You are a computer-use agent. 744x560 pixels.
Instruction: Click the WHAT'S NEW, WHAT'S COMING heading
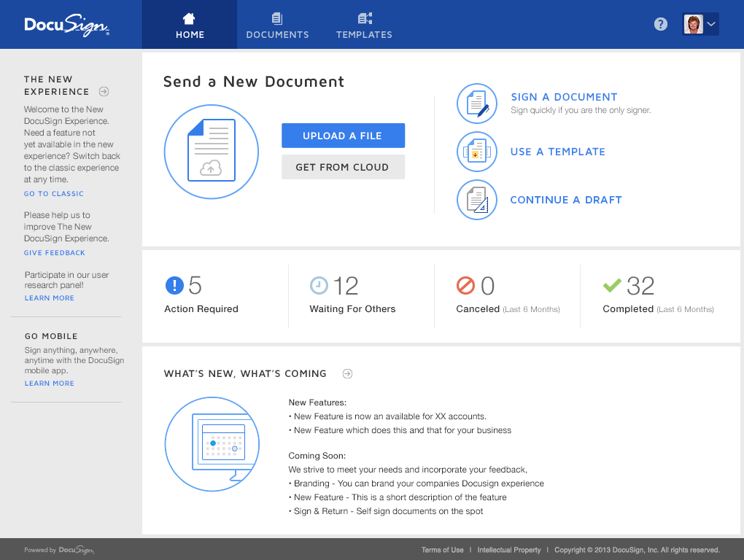coord(245,373)
